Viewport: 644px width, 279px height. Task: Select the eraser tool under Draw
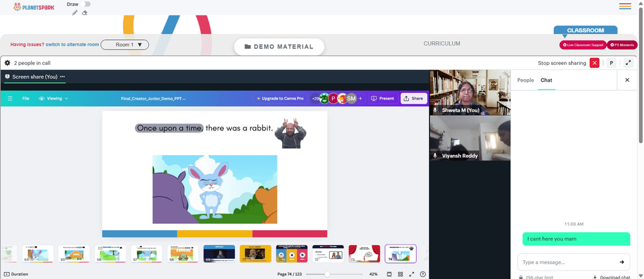tap(84, 13)
